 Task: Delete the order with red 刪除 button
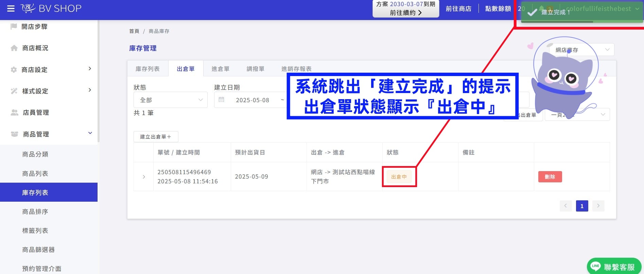click(550, 177)
